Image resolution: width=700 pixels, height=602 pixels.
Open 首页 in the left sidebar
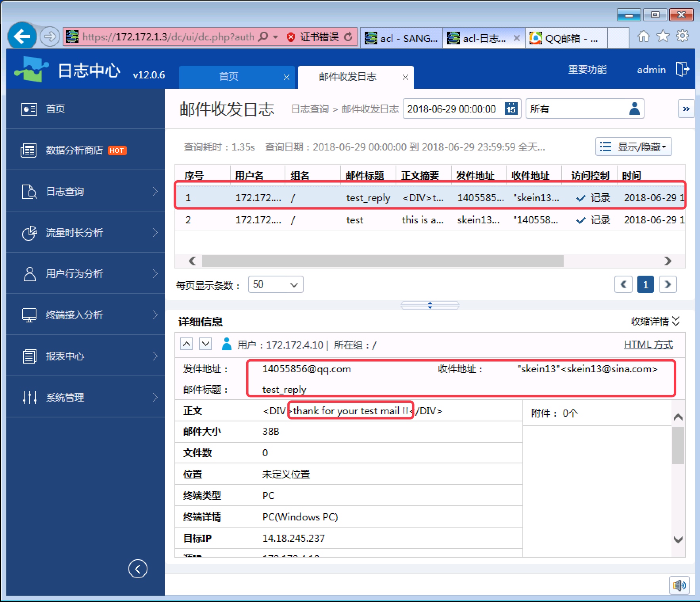(86, 109)
